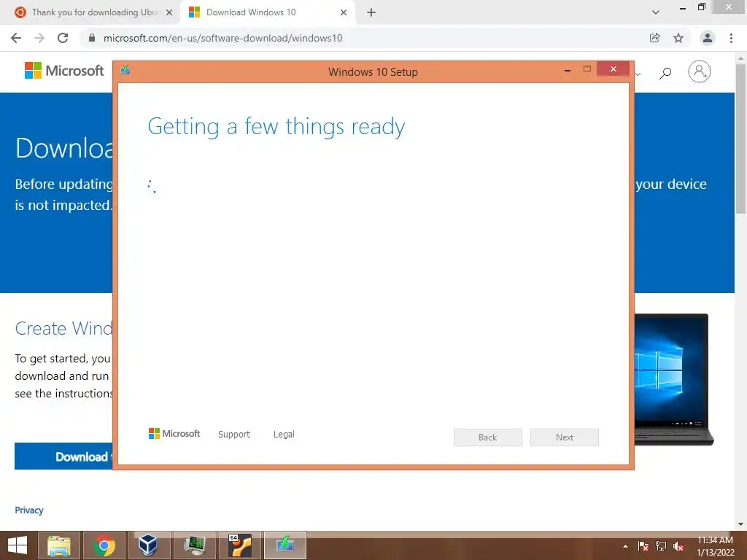Share this page using the share icon
Viewport: 747px width, 560px height.
coord(655,38)
